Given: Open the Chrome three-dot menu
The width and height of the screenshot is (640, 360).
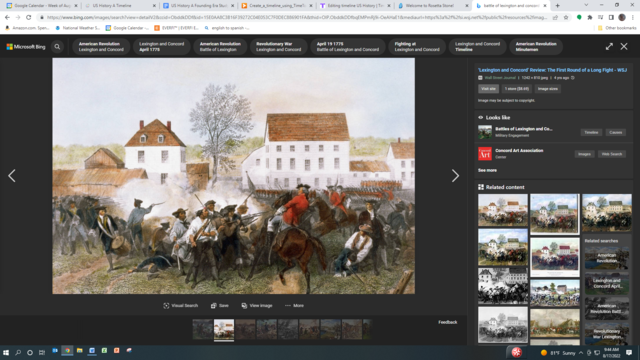Looking at the screenshot, I should point(633,18).
